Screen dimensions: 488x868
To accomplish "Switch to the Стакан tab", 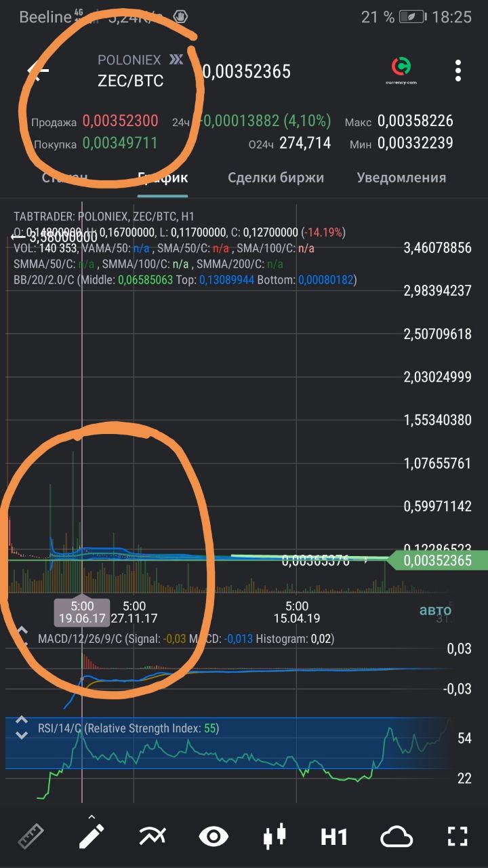I will click(x=65, y=178).
